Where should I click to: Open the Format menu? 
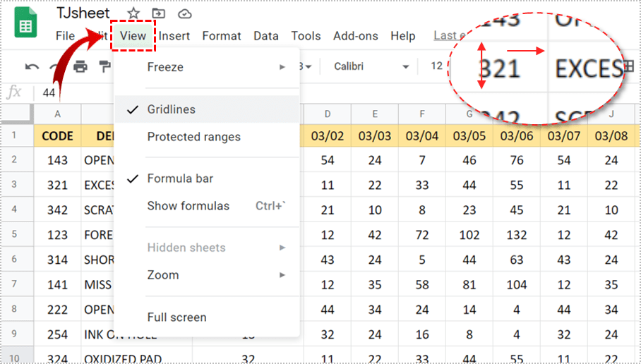point(222,36)
